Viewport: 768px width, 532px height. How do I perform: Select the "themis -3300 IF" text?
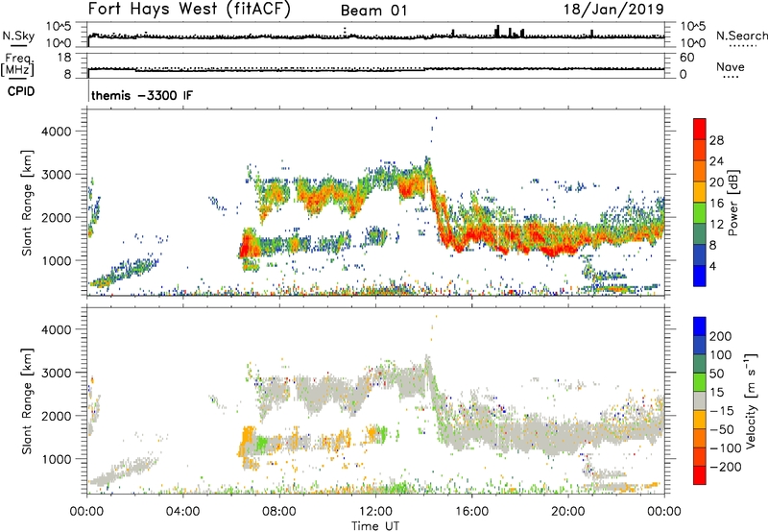point(142,95)
